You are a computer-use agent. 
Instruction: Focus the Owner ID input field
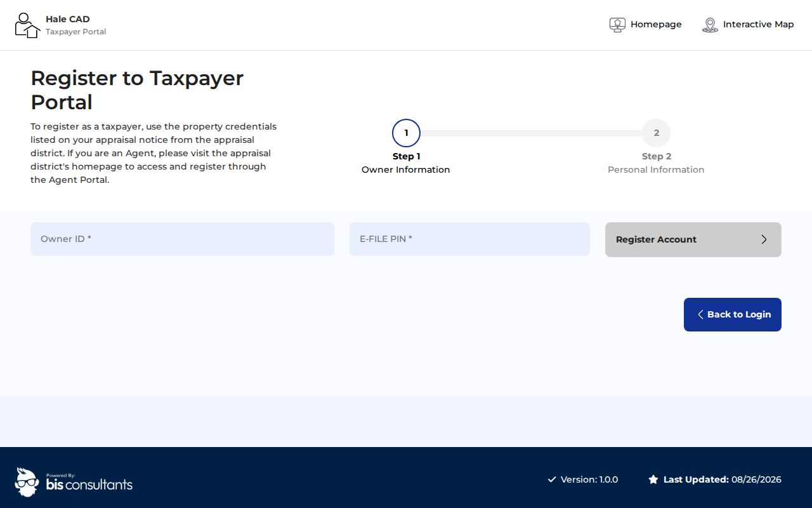tap(182, 239)
